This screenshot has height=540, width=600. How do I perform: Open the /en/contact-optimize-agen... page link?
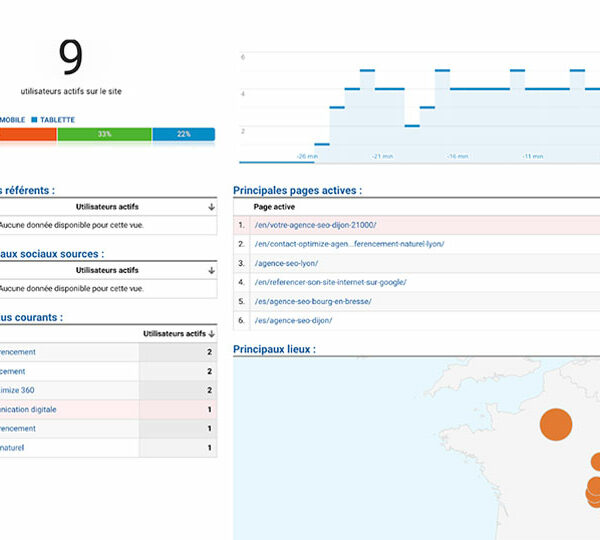point(349,244)
